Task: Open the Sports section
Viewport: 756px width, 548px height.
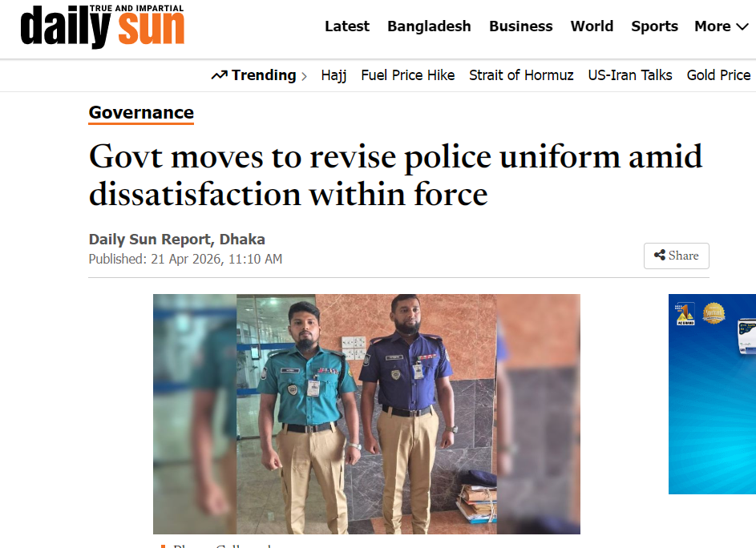Action: [654, 26]
